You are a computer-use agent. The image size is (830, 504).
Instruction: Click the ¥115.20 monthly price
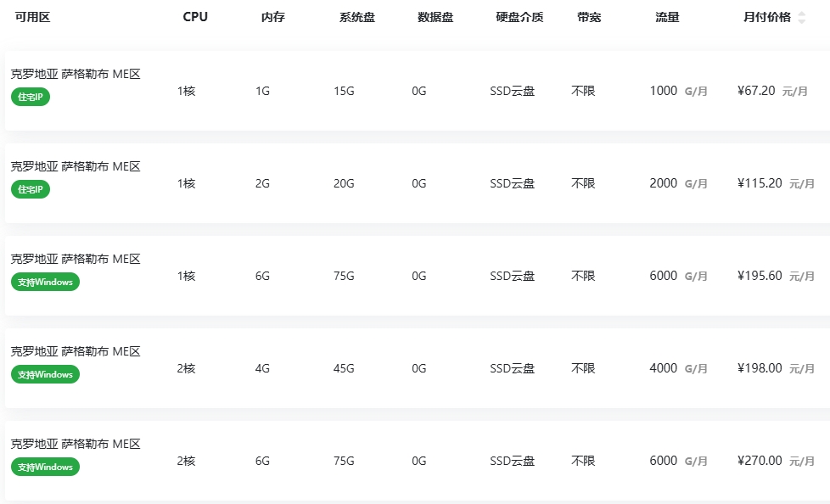(760, 183)
